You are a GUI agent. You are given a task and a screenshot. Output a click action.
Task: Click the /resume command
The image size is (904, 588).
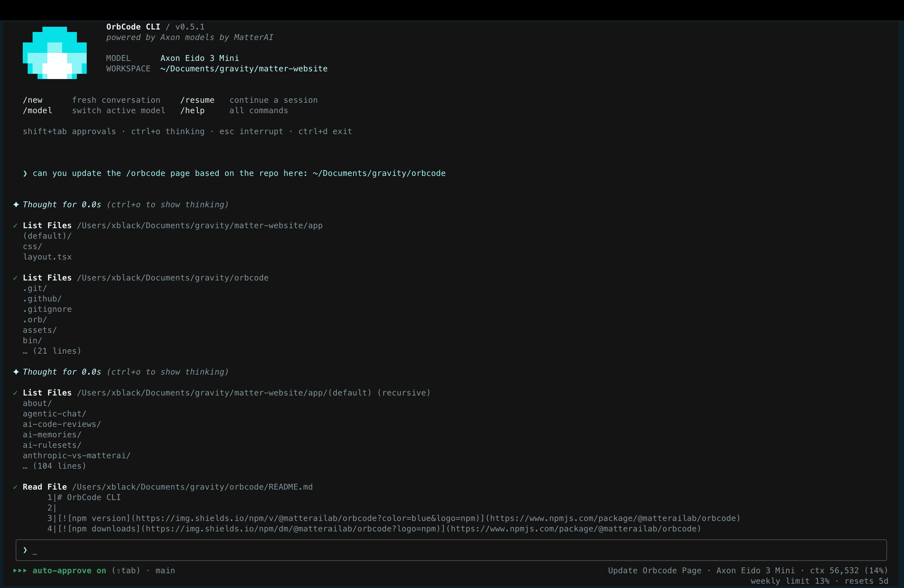pos(197,100)
